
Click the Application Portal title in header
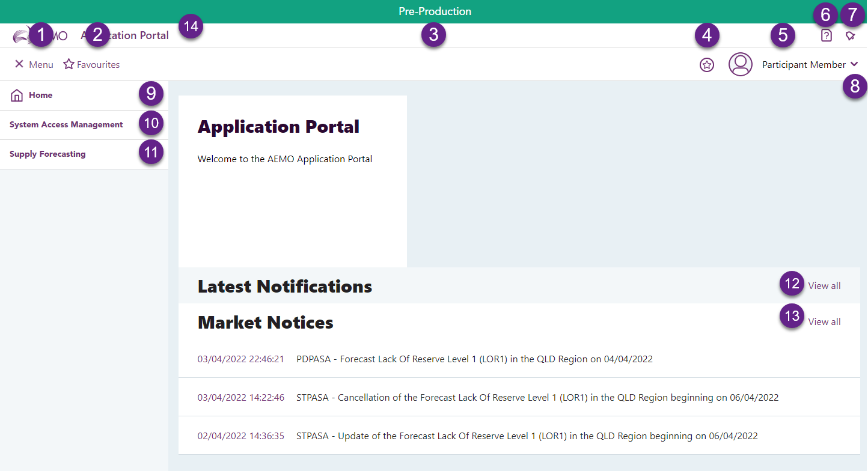pyautogui.click(x=125, y=35)
